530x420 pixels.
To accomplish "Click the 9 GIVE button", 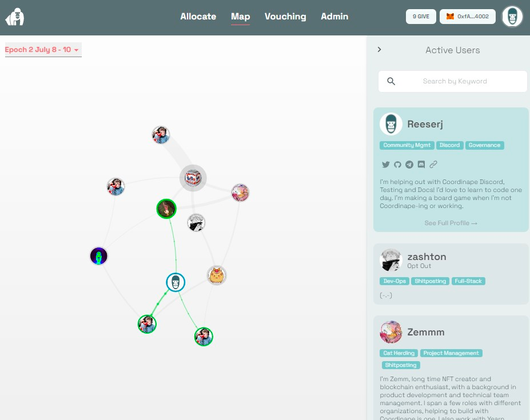I will click(x=421, y=17).
